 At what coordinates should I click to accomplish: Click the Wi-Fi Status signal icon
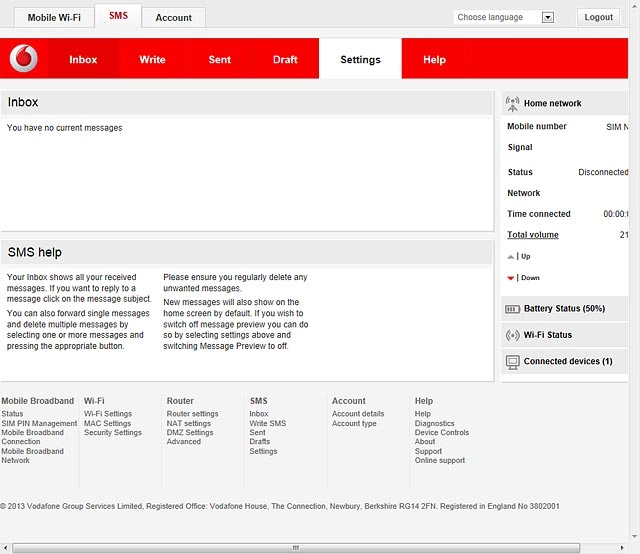coord(512,335)
